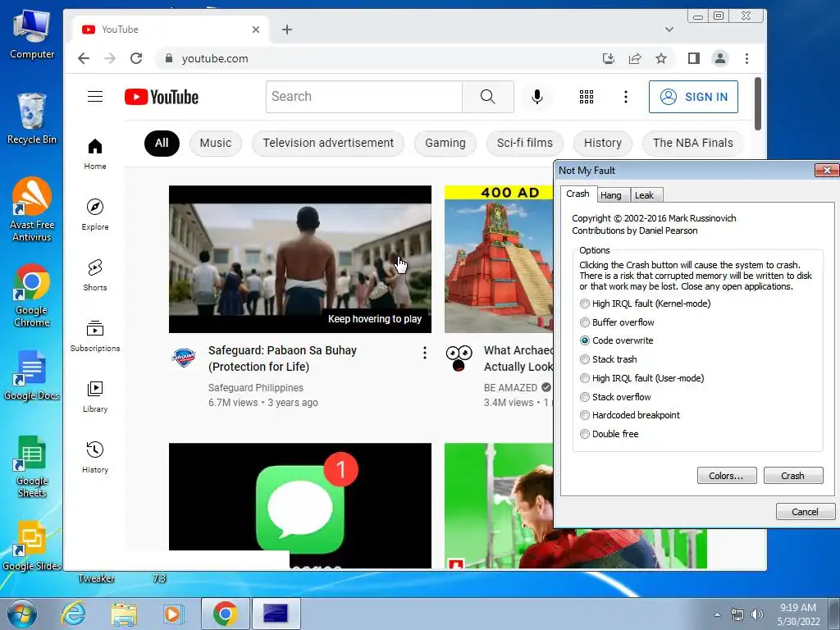The height and width of the screenshot is (630, 840).
Task: Close the YouTube browser tab
Action: pos(256,30)
